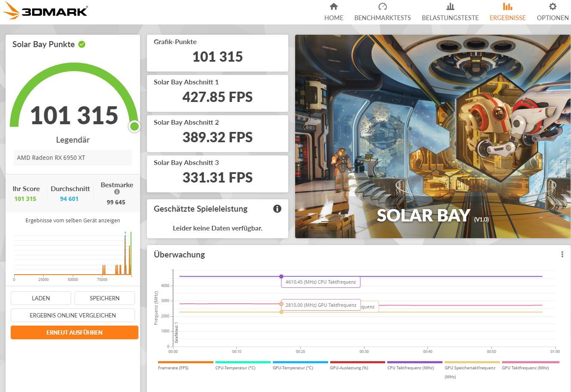Open the Überwachung three-dot menu
This screenshot has width=571, height=392.
[562, 254]
